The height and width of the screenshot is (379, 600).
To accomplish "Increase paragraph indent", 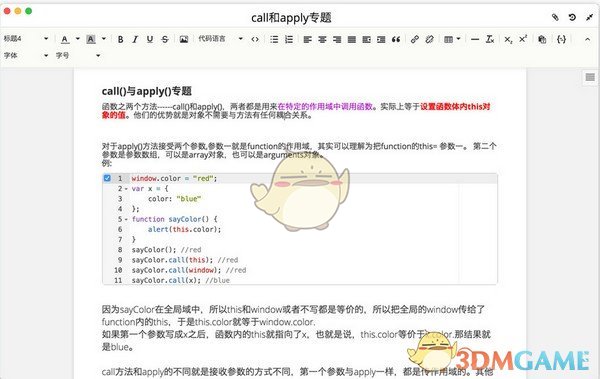I will point(381,39).
